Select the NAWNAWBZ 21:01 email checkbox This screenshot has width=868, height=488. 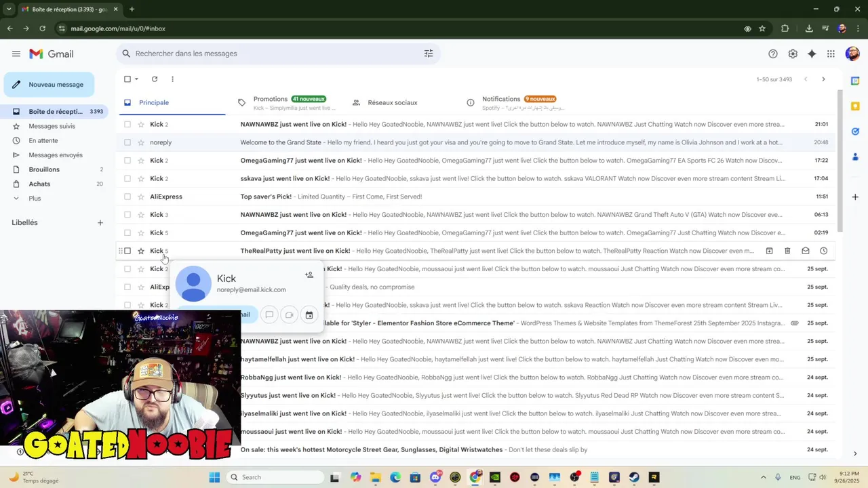127,125
